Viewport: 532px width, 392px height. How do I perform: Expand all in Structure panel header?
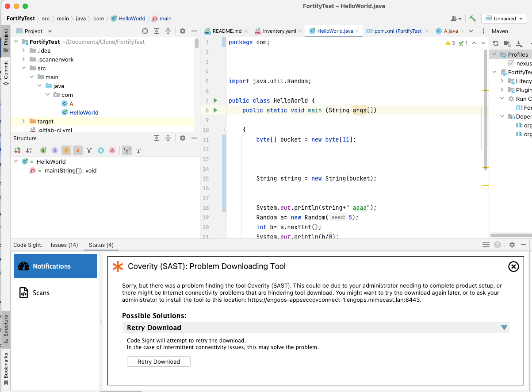point(157,138)
